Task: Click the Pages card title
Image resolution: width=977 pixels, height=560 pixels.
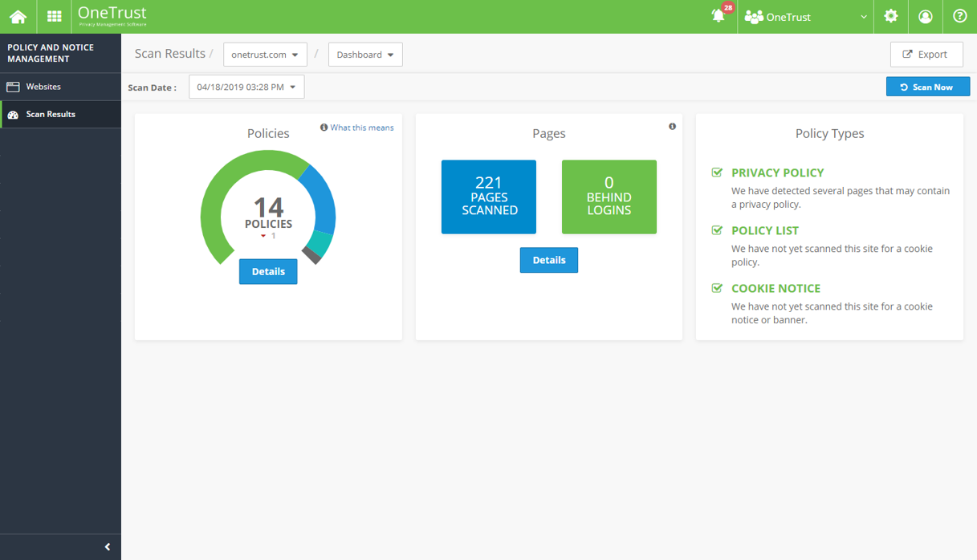Action: click(549, 133)
